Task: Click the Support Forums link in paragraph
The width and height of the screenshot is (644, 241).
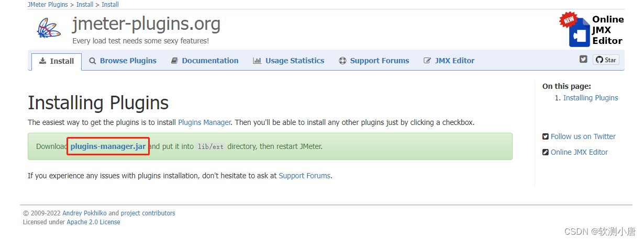Action: click(x=305, y=176)
